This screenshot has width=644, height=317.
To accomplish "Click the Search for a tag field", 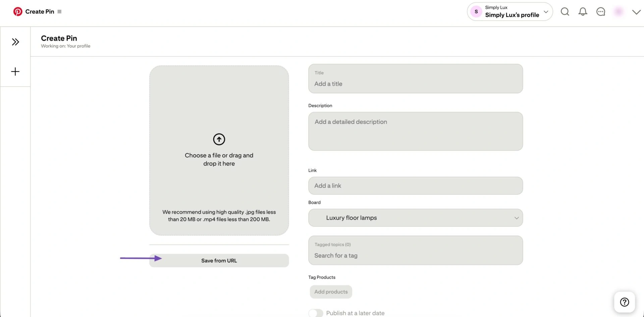I will point(415,255).
